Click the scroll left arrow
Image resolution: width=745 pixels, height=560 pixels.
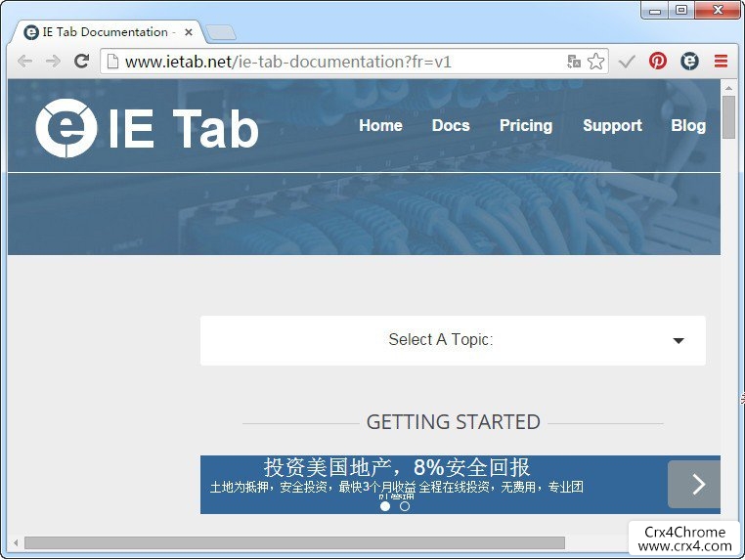pos(16,543)
